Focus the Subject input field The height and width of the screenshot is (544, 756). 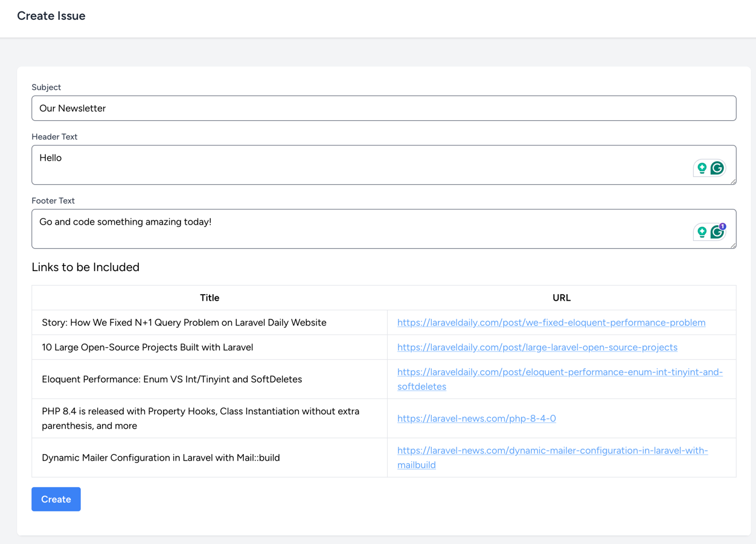[x=384, y=108]
